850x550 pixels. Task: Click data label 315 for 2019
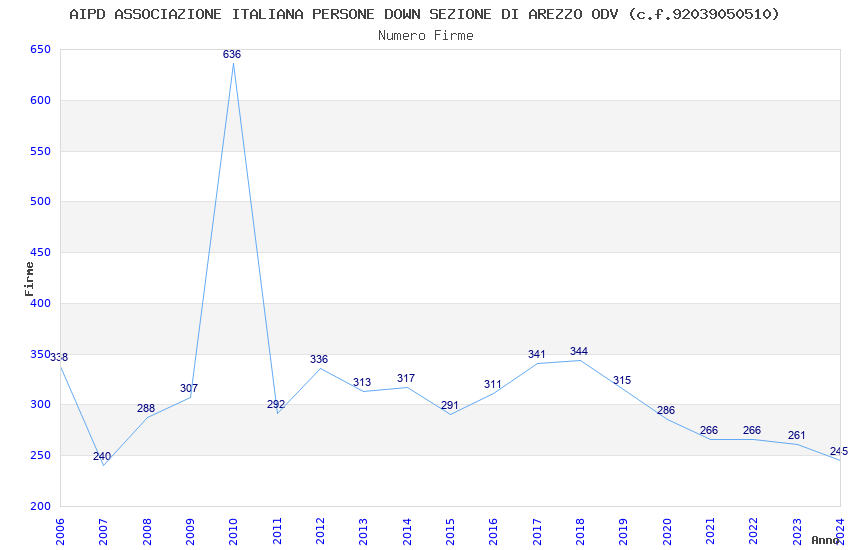click(622, 380)
